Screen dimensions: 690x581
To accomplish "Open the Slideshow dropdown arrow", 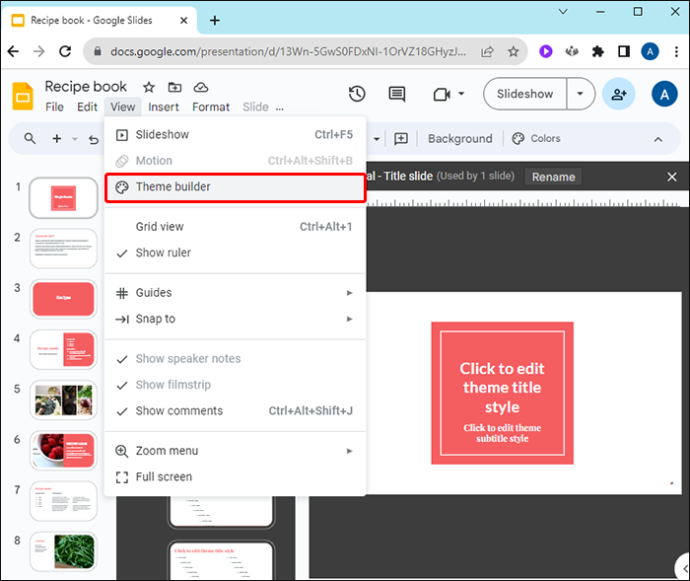I will coord(580,94).
